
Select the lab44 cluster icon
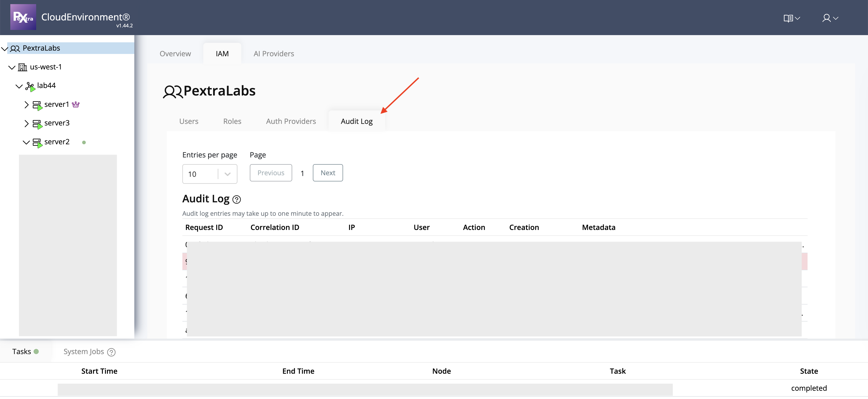(x=30, y=86)
